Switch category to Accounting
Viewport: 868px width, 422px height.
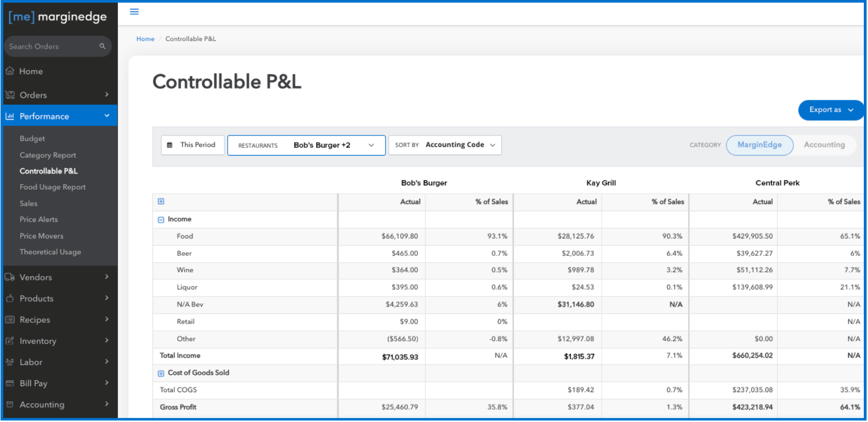pos(824,145)
